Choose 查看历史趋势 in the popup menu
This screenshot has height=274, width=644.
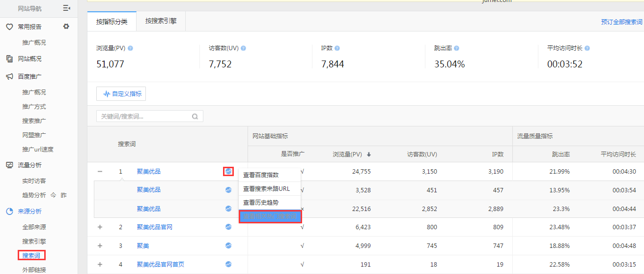(261, 203)
